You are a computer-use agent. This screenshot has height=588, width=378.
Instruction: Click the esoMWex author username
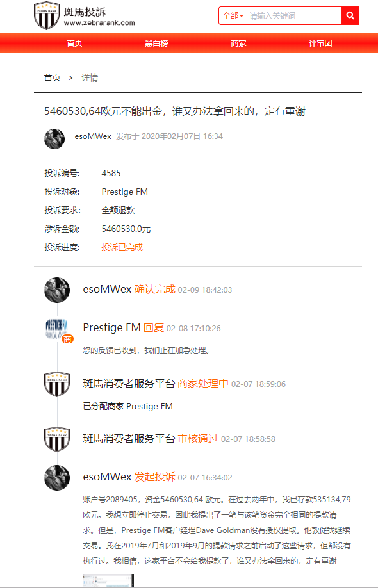[93, 136]
